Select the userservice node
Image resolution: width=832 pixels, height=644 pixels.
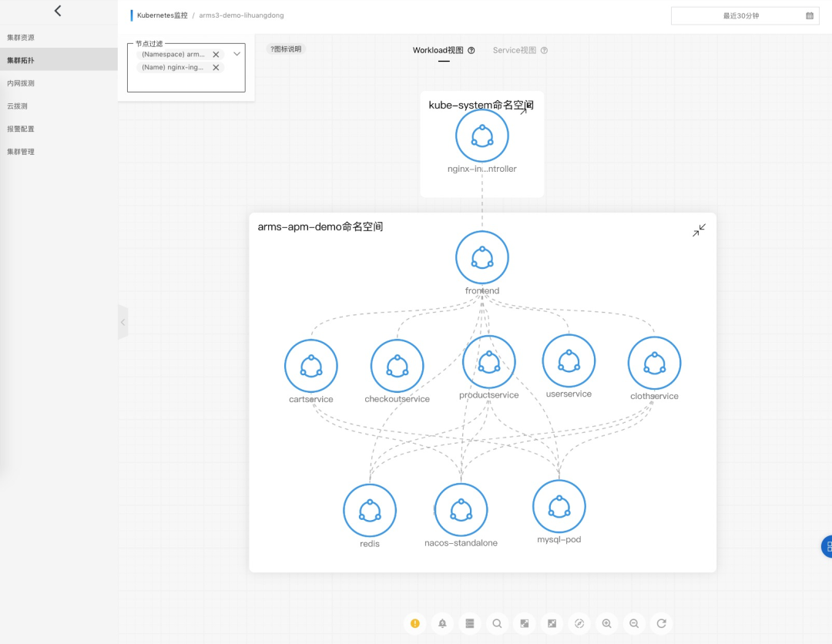click(569, 361)
